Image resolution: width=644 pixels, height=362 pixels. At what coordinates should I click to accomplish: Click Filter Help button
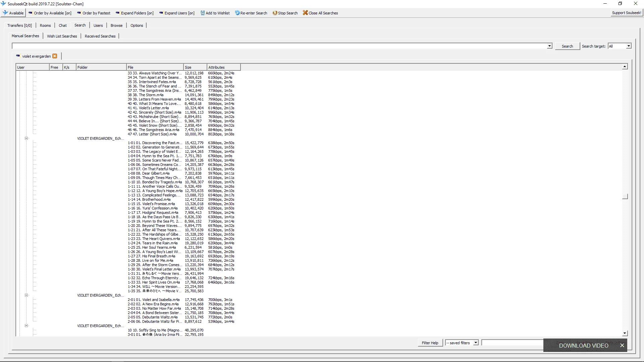(x=430, y=343)
